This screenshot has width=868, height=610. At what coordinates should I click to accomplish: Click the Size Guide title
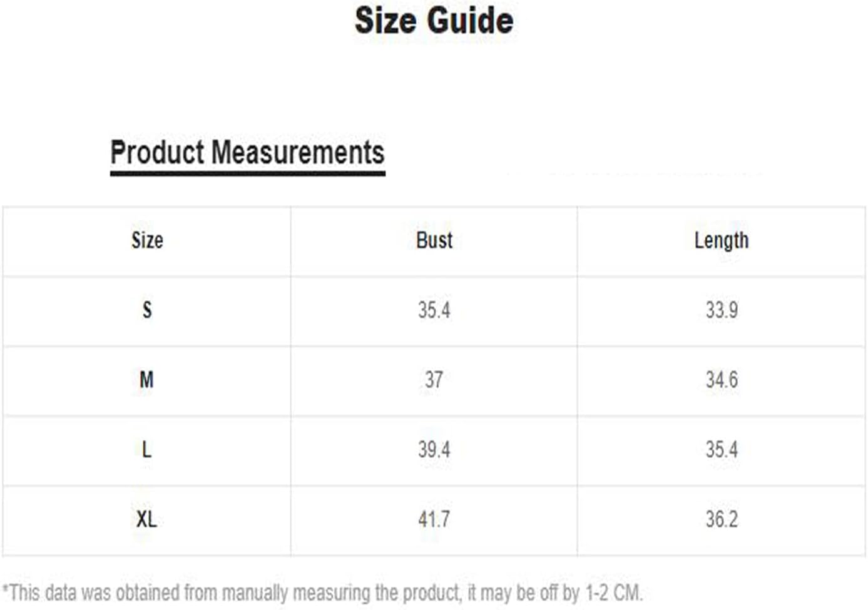[x=434, y=20]
